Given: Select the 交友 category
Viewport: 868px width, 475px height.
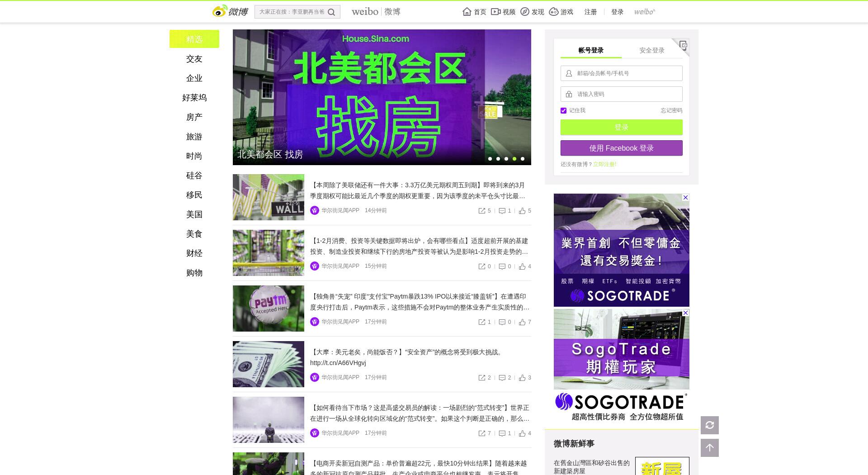Looking at the screenshot, I should [x=194, y=59].
